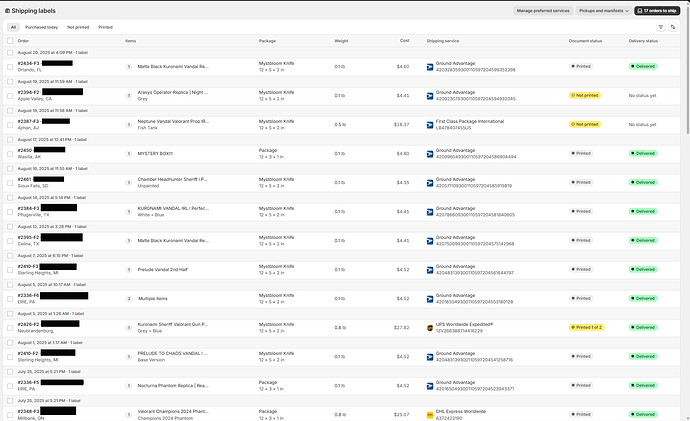Viewport: 690px width, 421px height.
Task: Toggle the select-all checkbox in table header
Action: click(x=10, y=41)
